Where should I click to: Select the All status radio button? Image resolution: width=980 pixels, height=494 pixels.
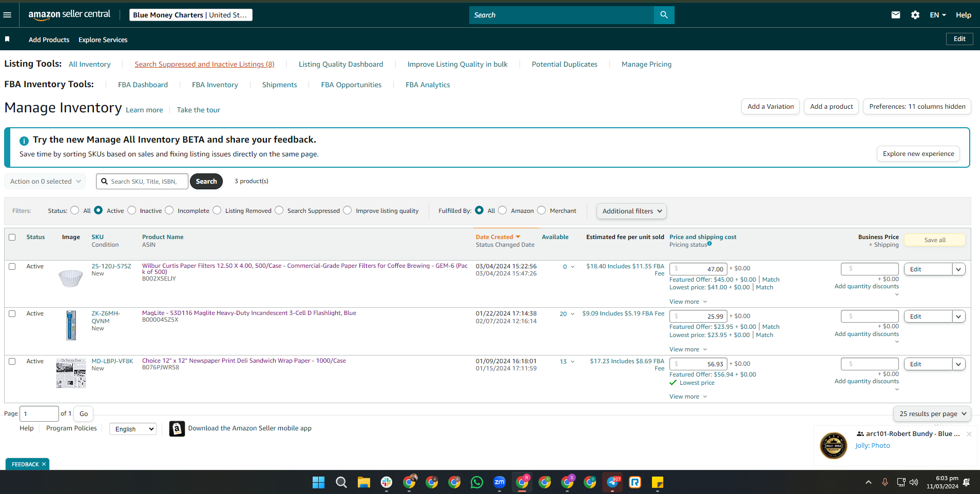point(75,210)
